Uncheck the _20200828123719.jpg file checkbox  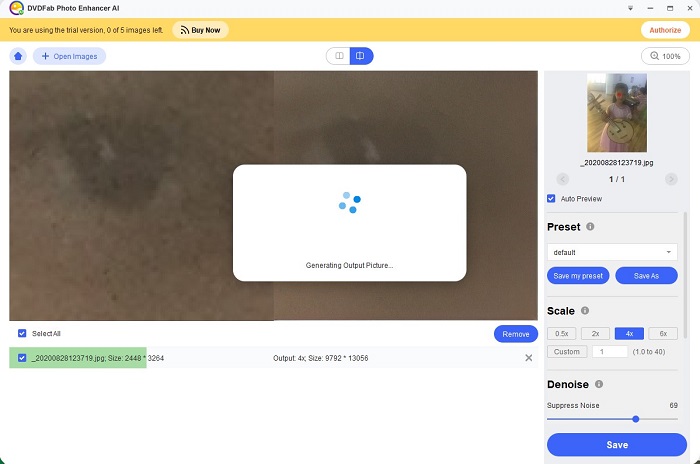tap(22, 358)
